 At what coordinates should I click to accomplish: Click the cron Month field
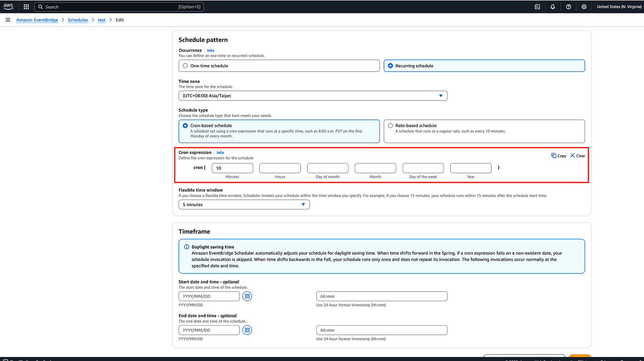(x=376, y=168)
